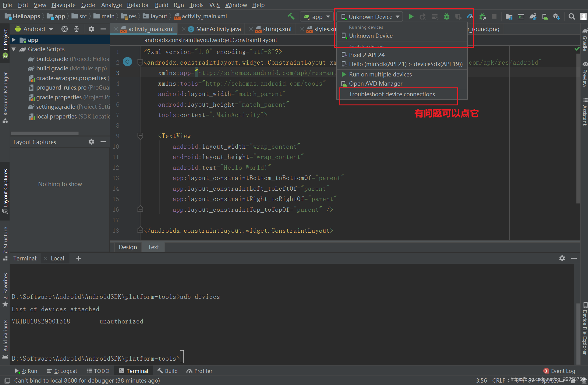Viewport: 588px width, 385px height.
Task: Switch to the Design editor view
Action: [128, 247]
